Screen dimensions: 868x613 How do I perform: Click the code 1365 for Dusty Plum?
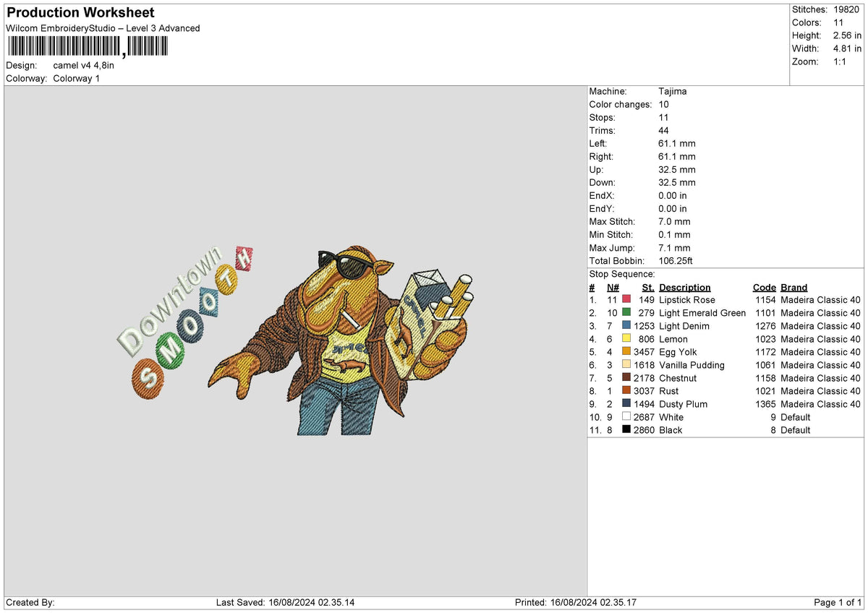point(765,404)
